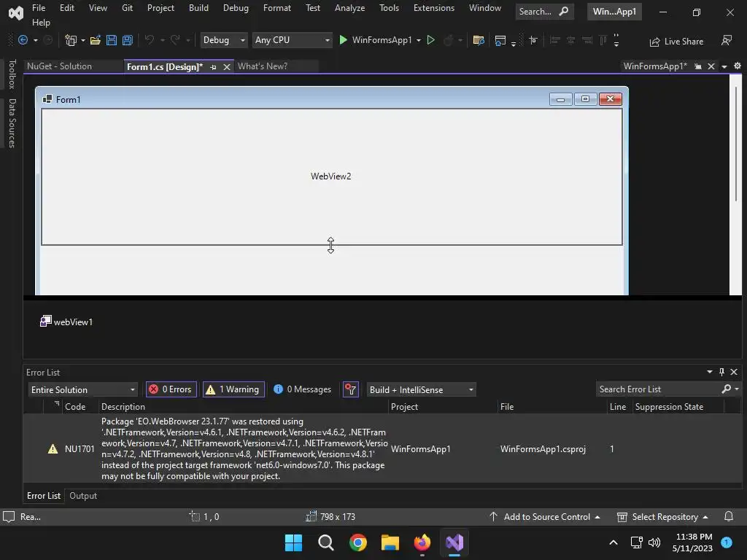The image size is (747, 560).
Task: Click Add to Source Control
Action: [545, 517]
